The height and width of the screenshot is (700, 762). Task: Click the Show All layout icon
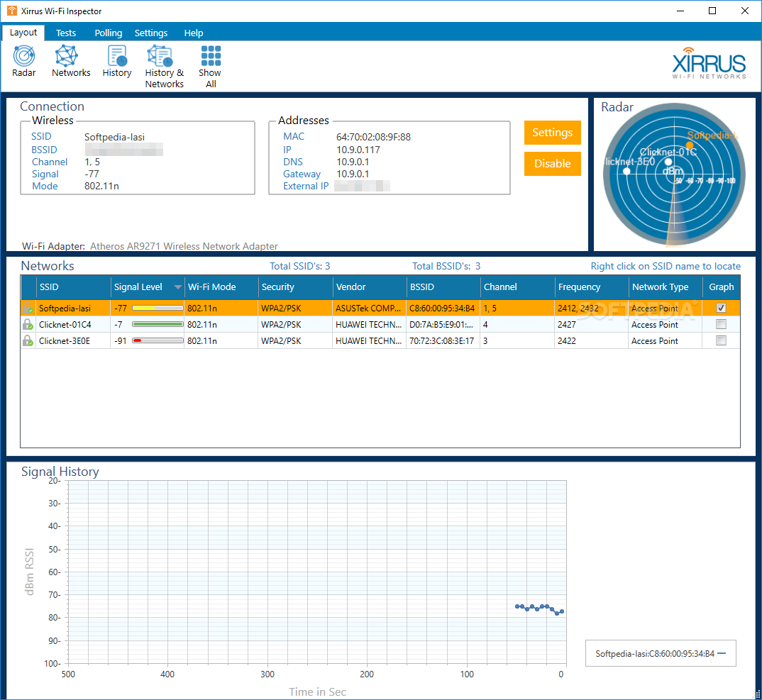pyautogui.click(x=211, y=67)
